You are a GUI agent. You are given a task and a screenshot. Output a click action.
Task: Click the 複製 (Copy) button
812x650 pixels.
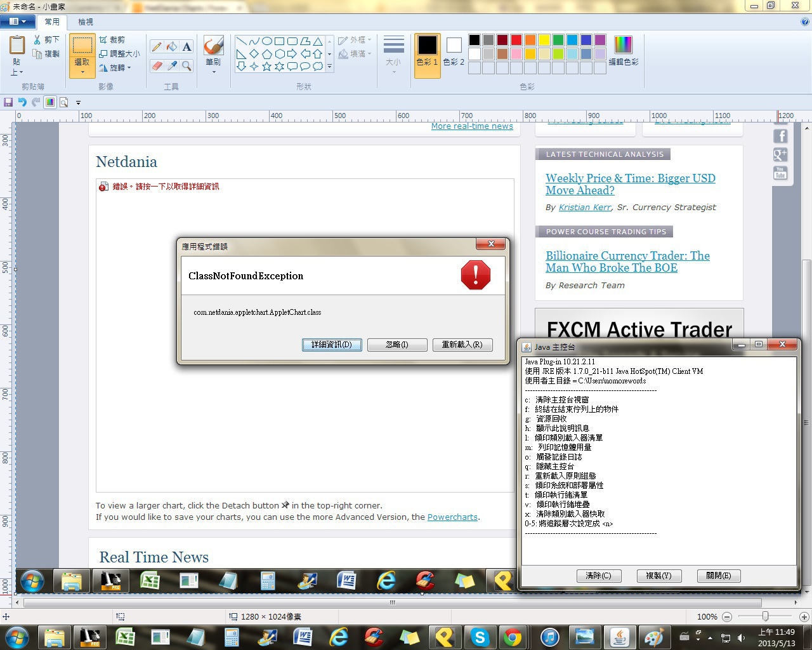[x=47, y=54]
